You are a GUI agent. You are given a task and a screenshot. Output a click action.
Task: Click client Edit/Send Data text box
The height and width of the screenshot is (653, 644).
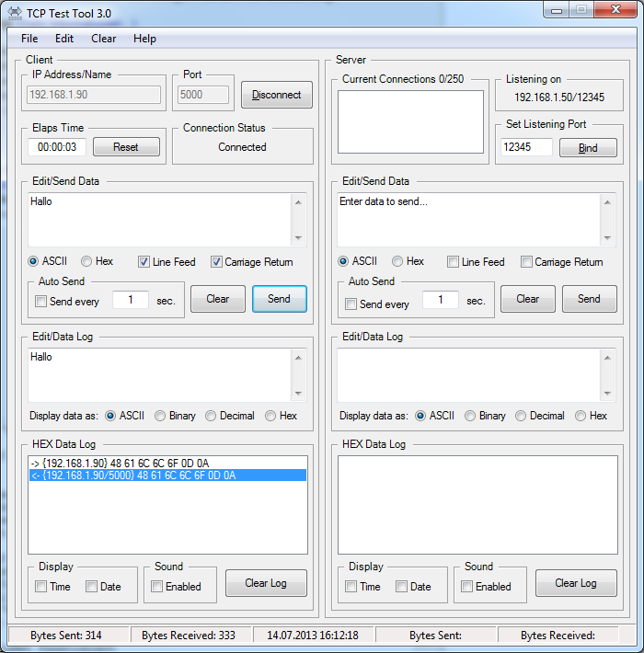pos(160,220)
